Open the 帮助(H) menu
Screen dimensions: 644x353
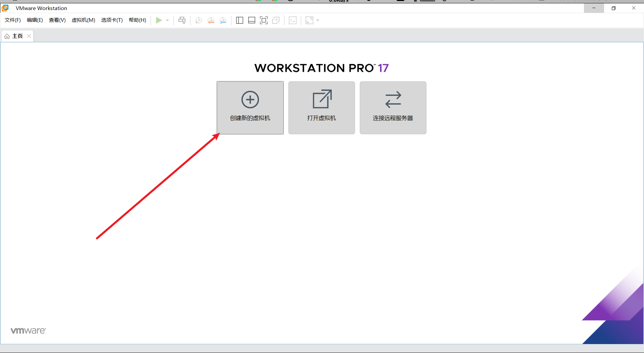click(x=137, y=20)
